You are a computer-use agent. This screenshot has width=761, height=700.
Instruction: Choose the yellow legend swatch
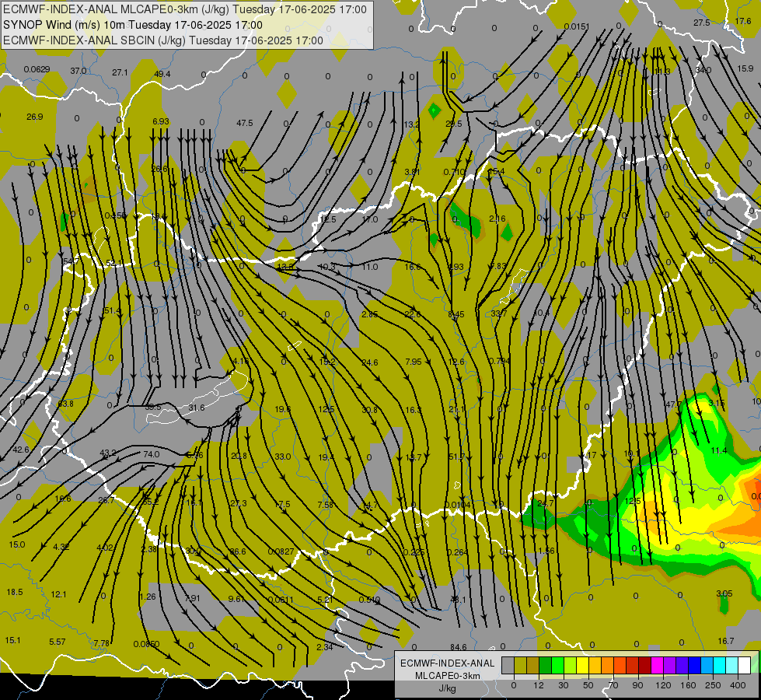(582, 665)
